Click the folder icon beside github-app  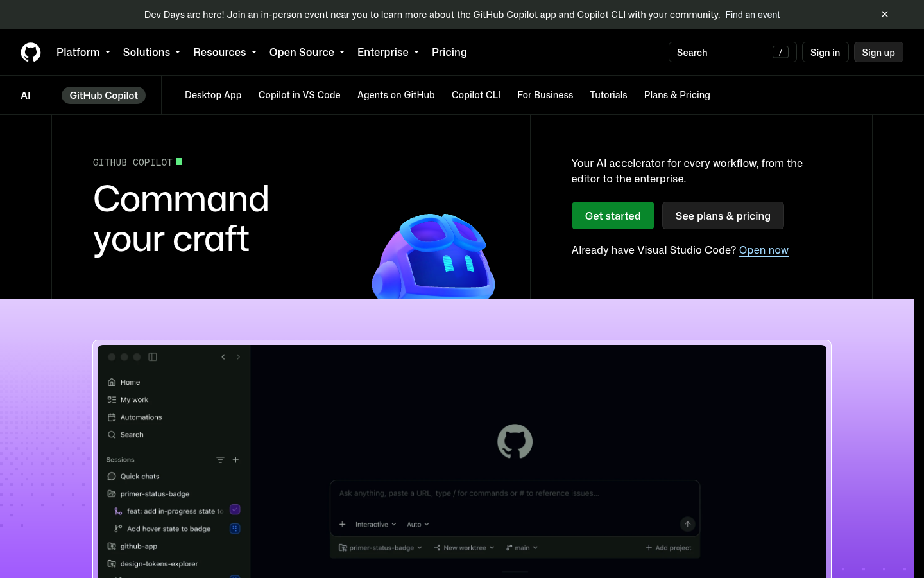tap(112, 547)
